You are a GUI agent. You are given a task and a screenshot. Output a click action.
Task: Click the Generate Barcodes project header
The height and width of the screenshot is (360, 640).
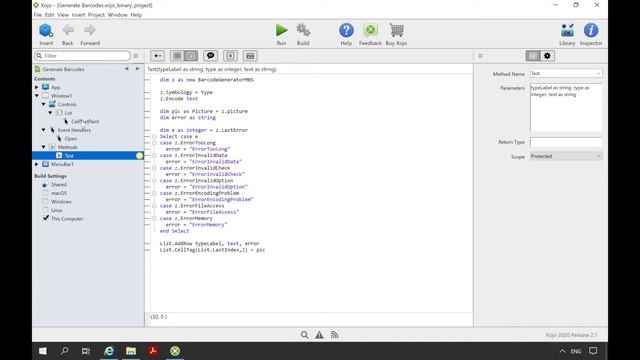[63, 69]
